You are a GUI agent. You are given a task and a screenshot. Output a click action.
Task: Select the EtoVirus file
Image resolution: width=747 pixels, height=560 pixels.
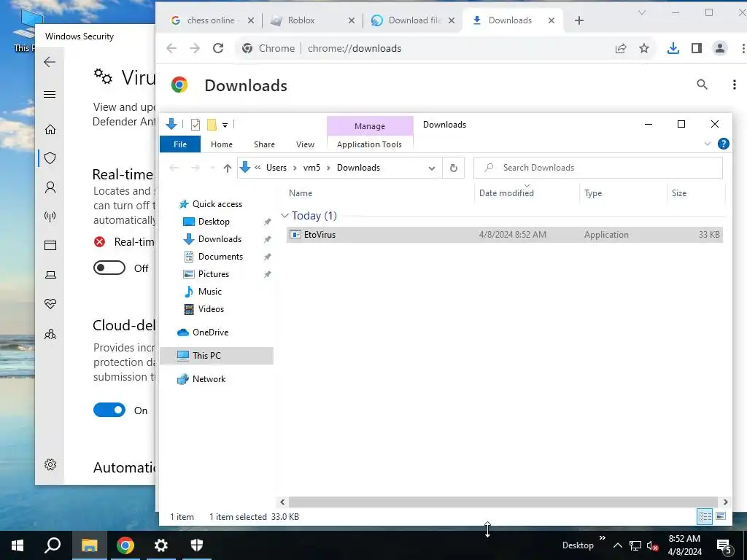pyautogui.click(x=505, y=235)
